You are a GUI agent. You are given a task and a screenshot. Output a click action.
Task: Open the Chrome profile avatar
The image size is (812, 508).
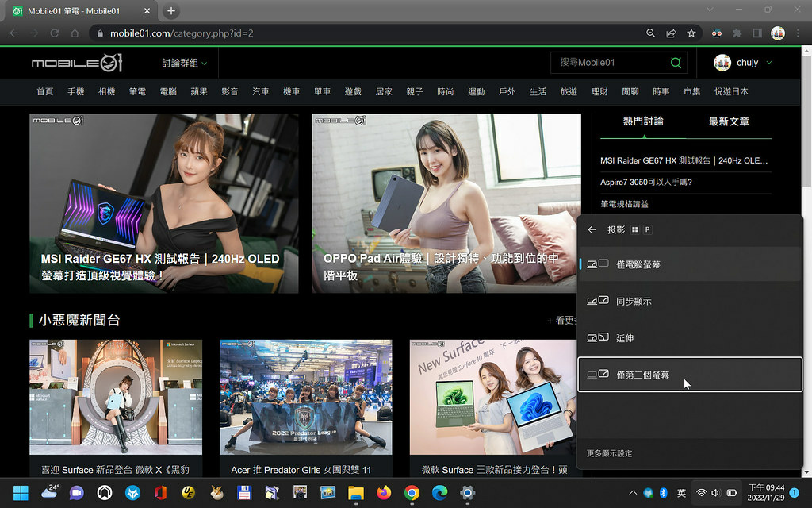click(x=778, y=33)
